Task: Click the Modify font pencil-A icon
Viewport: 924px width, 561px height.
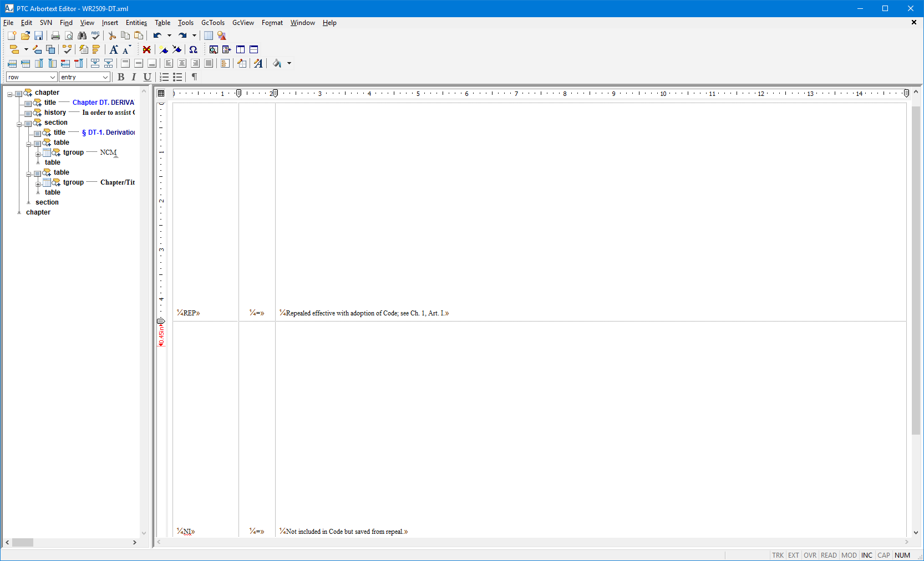Action: (x=258, y=63)
